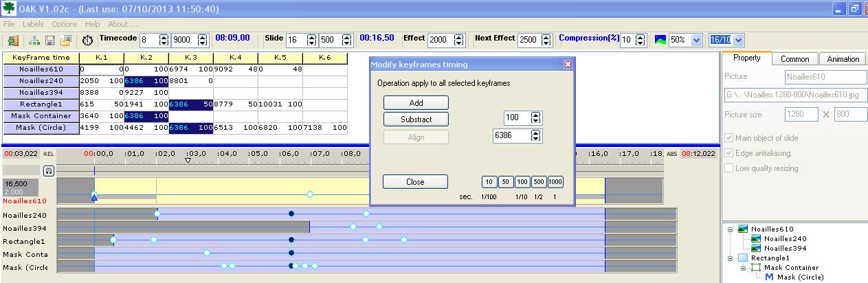Toggle Main object of slide checkbox
The width and height of the screenshot is (868, 283).
click(x=729, y=138)
